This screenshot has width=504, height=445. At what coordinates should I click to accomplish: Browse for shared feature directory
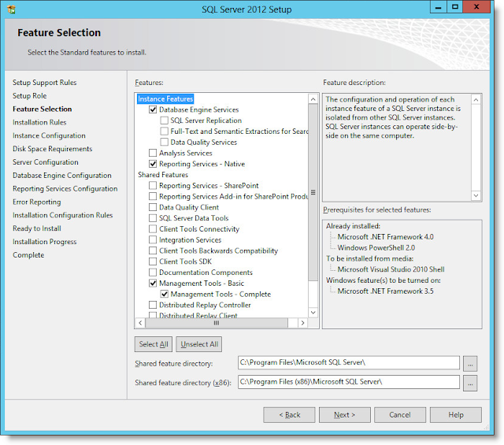point(470,364)
